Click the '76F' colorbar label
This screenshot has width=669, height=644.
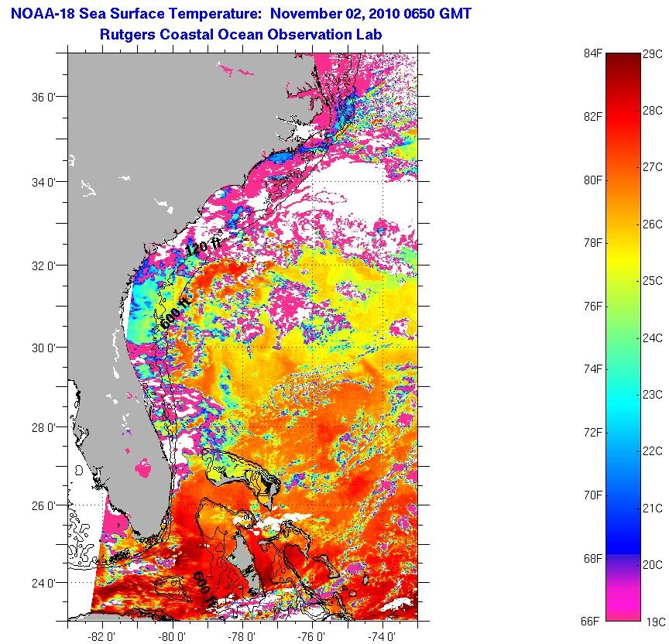593,307
